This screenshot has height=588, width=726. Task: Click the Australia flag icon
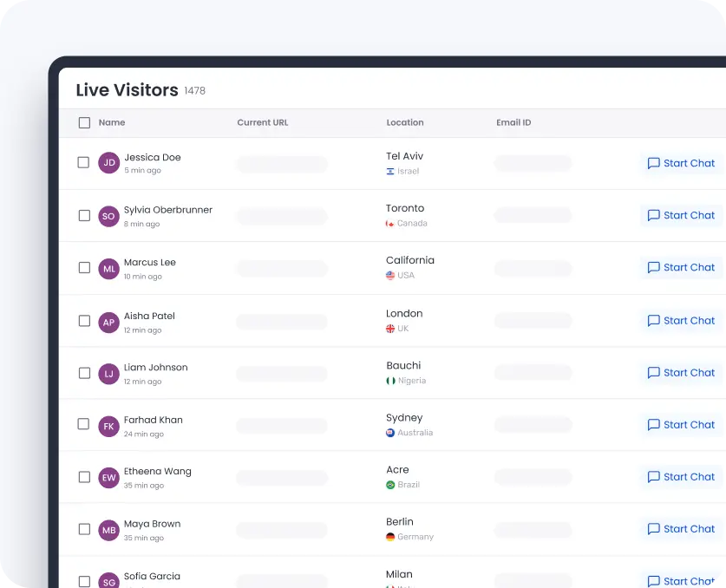(x=390, y=433)
